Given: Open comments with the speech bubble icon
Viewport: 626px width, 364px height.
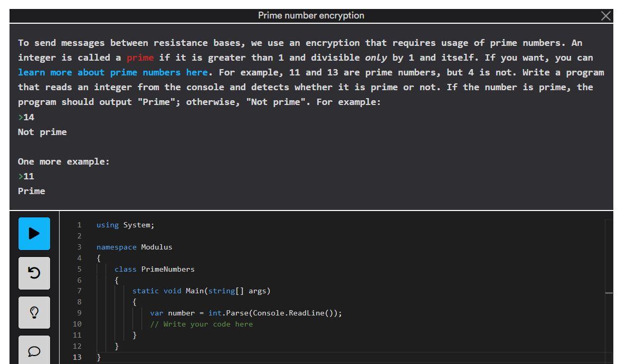Looking at the screenshot, I should [x=34, y=350].
